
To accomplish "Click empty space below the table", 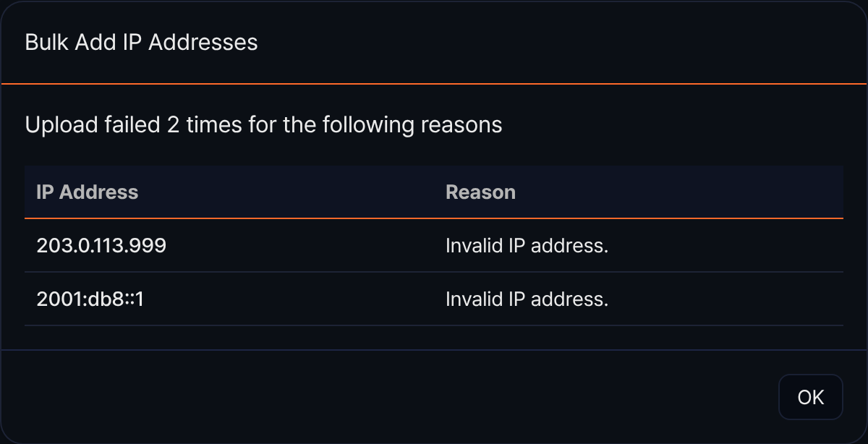I will coord(434,338).
